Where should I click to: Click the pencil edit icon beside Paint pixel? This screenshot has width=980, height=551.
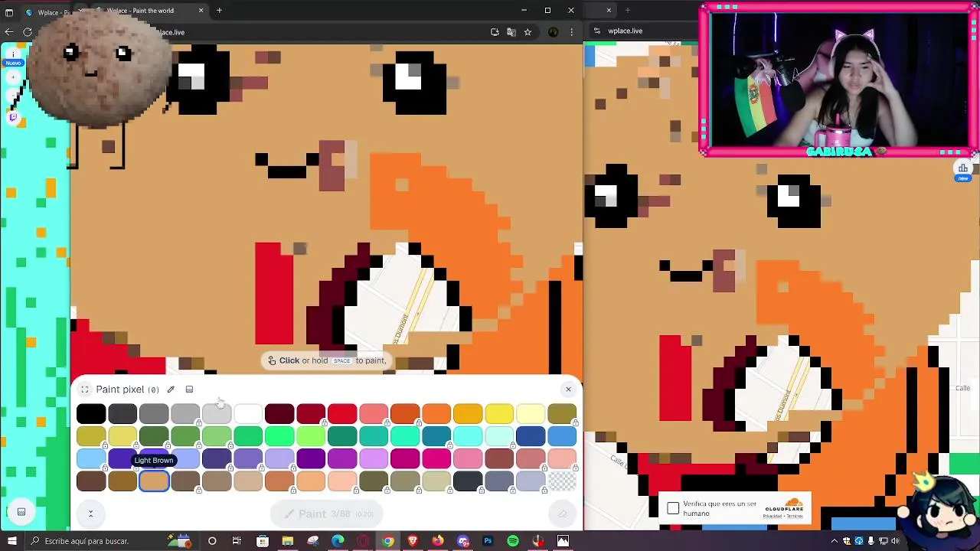[171, 390]
